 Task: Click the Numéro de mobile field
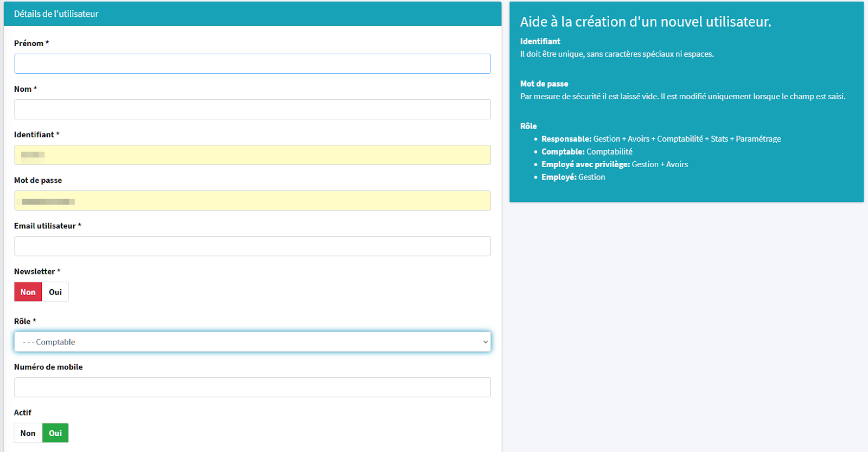[x=252, y=387]
